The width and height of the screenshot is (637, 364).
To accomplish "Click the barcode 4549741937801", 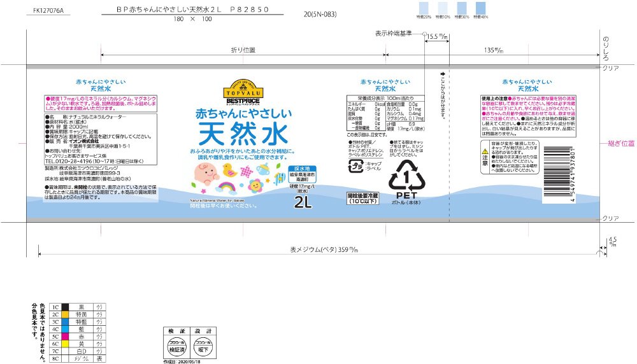I will (x=559, y=175).
